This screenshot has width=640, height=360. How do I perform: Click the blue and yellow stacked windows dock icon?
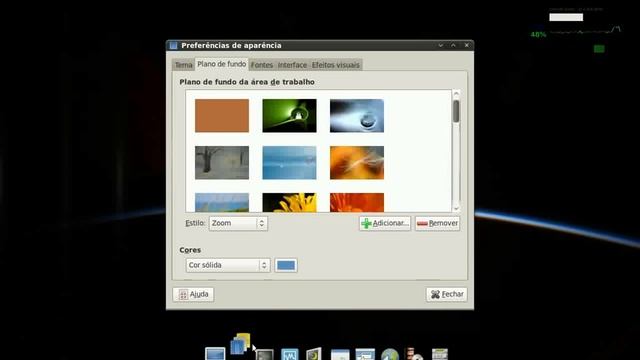click(x=240, y=344)
